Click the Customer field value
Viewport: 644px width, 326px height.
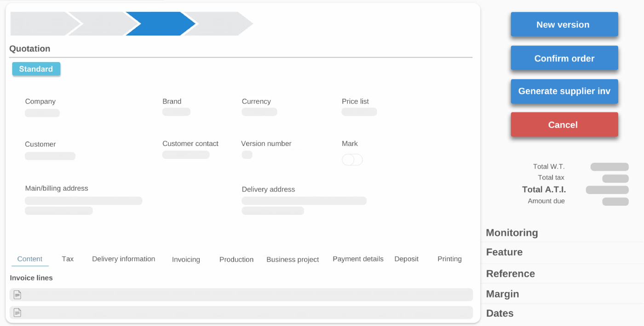point(50,156)
